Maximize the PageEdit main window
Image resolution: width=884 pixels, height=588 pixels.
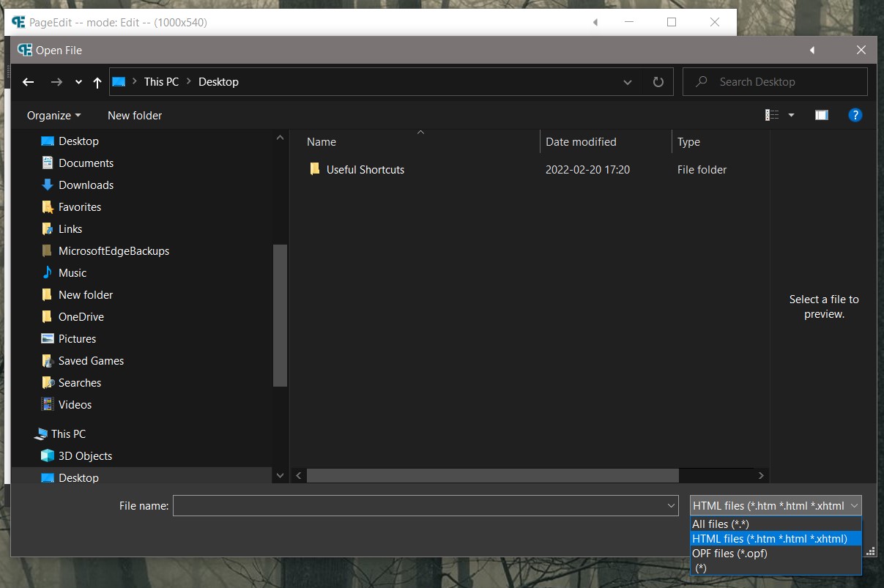coord(672,22)
